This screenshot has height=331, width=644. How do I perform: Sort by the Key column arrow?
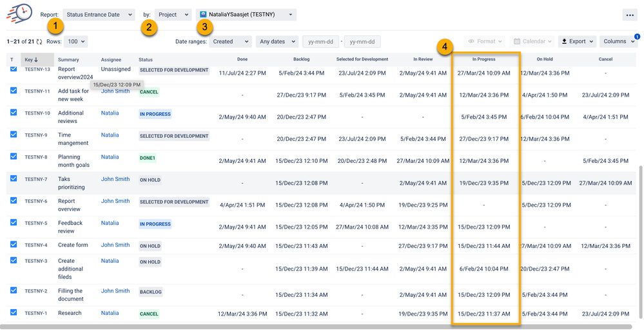pyautogui.click(x=36, y=59)
